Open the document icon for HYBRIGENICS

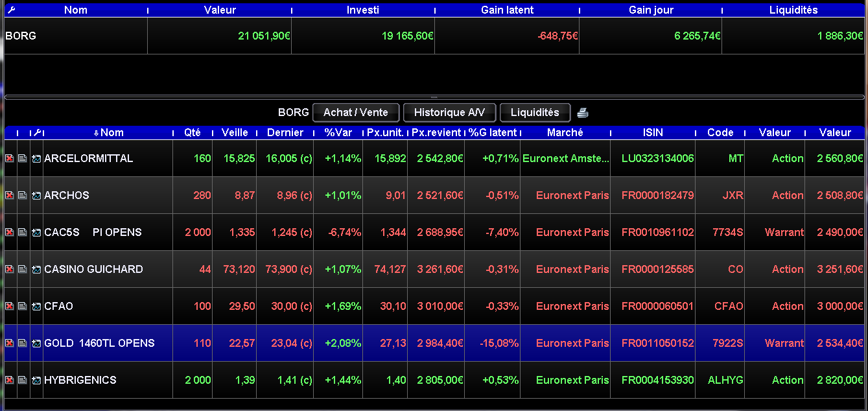pyautogui.click(x=23, y=381)
